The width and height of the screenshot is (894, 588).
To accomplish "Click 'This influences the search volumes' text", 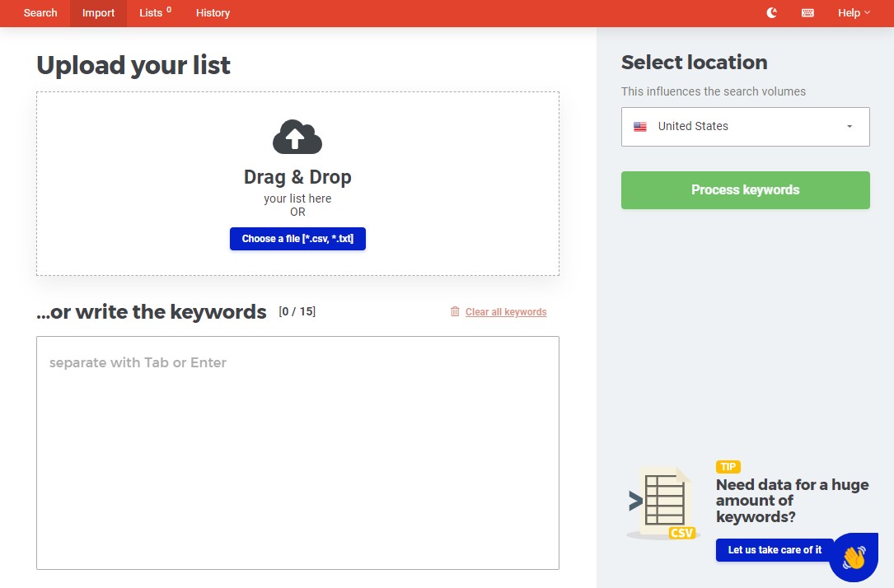I will point(714,91).
